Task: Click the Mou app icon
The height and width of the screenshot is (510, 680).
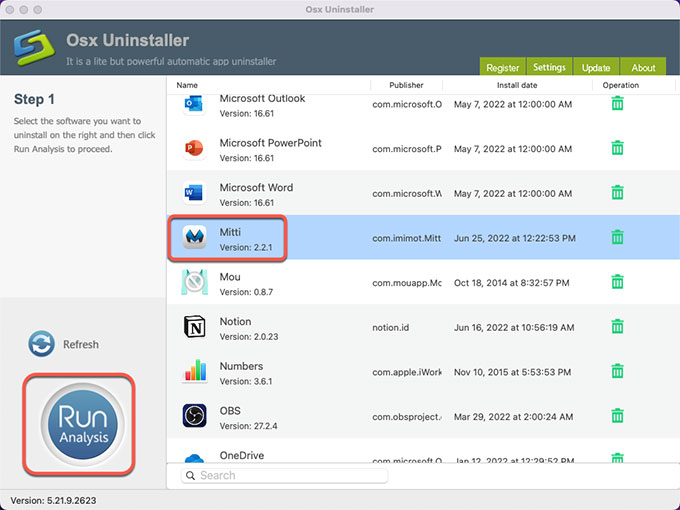Action: (x=194, y=282)
